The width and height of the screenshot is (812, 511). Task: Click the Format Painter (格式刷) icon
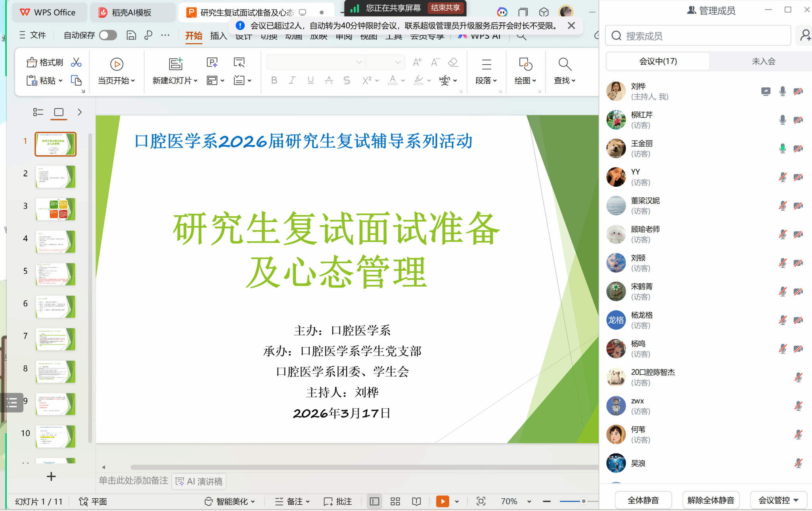tap(32, 63)
